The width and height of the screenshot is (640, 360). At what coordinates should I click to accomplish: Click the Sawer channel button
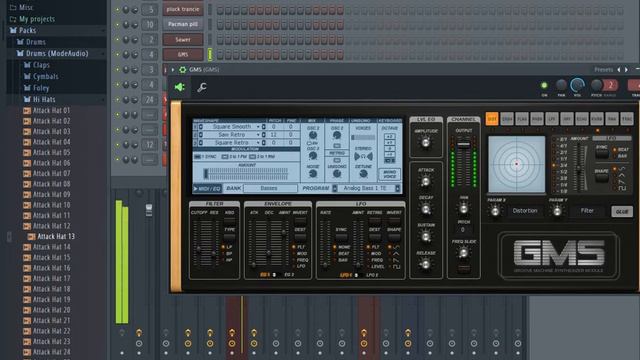click(183, 40)
